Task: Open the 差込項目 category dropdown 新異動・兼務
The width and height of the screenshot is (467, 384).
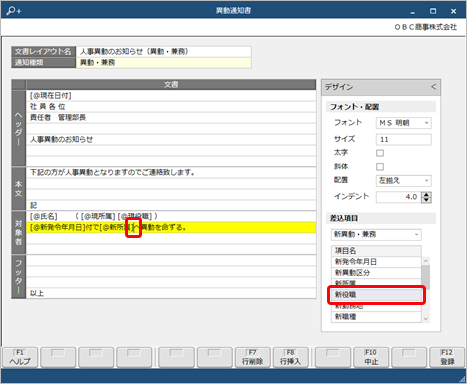Action: coord(376,234)
